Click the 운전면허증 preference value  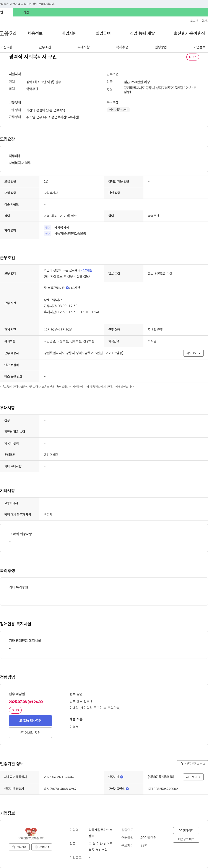[51, 455]
